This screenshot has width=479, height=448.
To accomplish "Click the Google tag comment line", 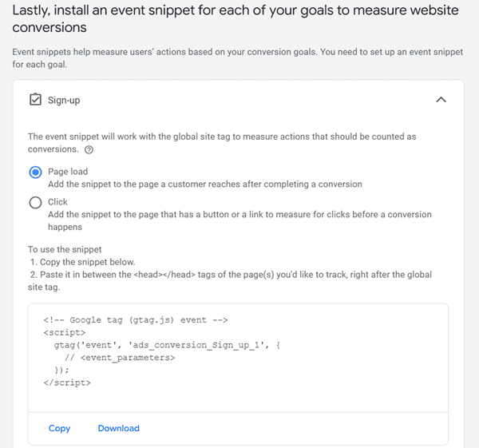I will pyautogui.click(x=136, y=320).
